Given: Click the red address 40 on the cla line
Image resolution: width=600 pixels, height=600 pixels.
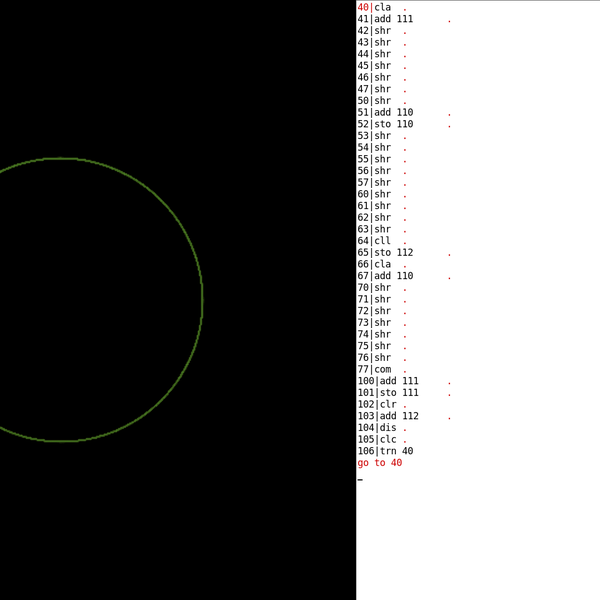Looking at the screenshot, I should (363, 7).
